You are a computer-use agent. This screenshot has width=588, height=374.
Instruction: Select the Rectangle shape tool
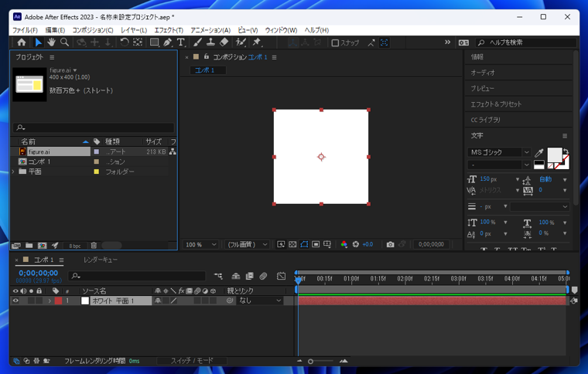click(x=154, y=42)
